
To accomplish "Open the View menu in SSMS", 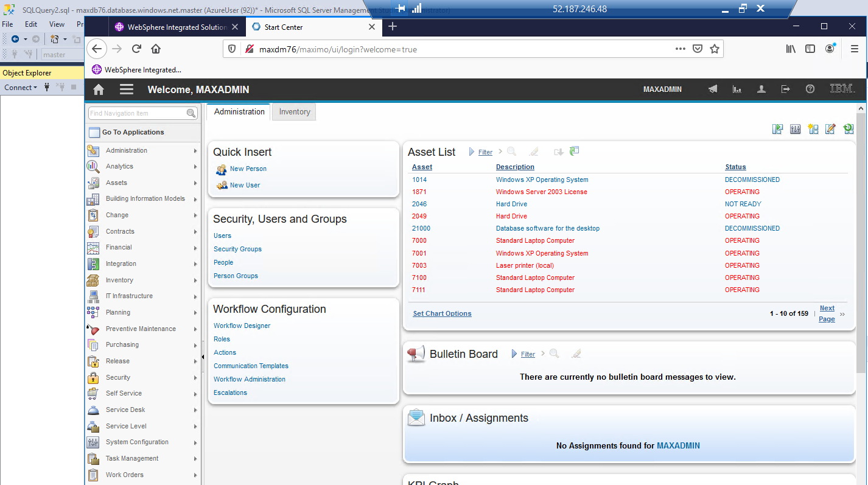I will point(57,24).
